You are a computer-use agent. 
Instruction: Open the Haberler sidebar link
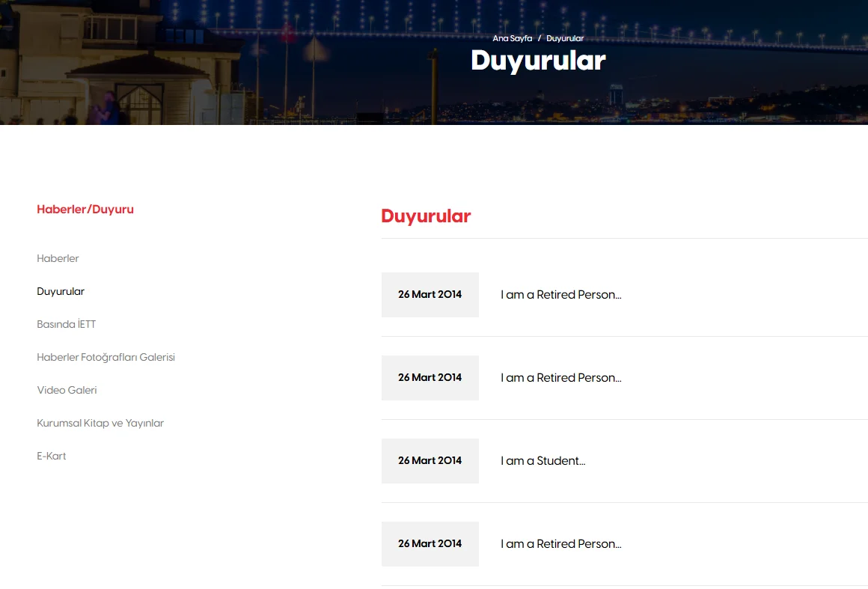point(58,258)
